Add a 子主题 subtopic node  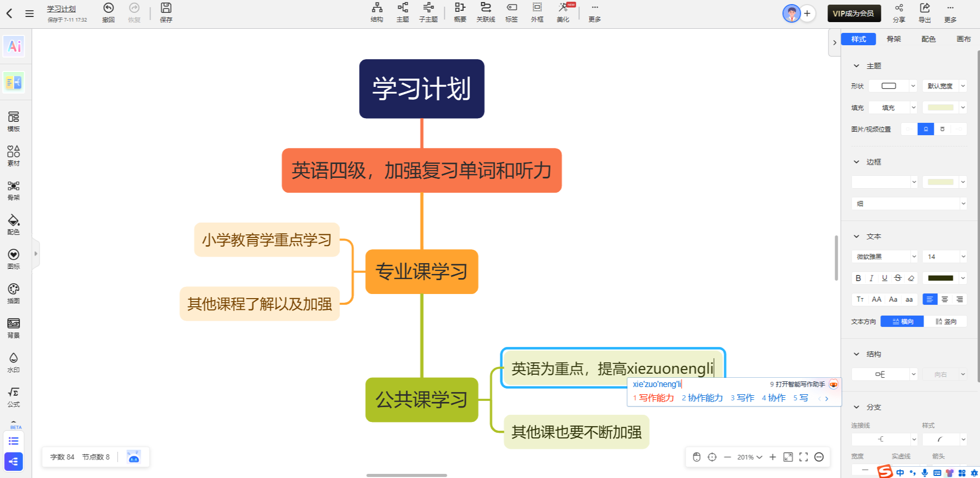coord(428,12)
